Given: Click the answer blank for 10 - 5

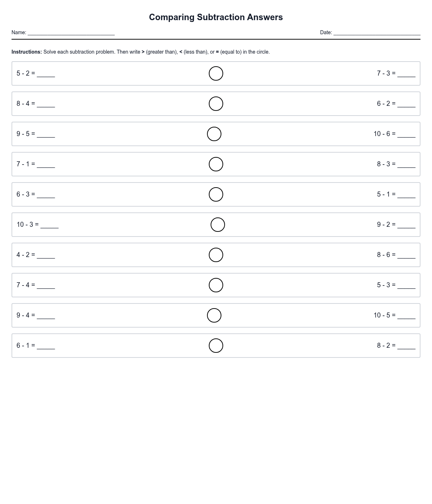Looking at the screenshot, I should [x=406, y=316].
